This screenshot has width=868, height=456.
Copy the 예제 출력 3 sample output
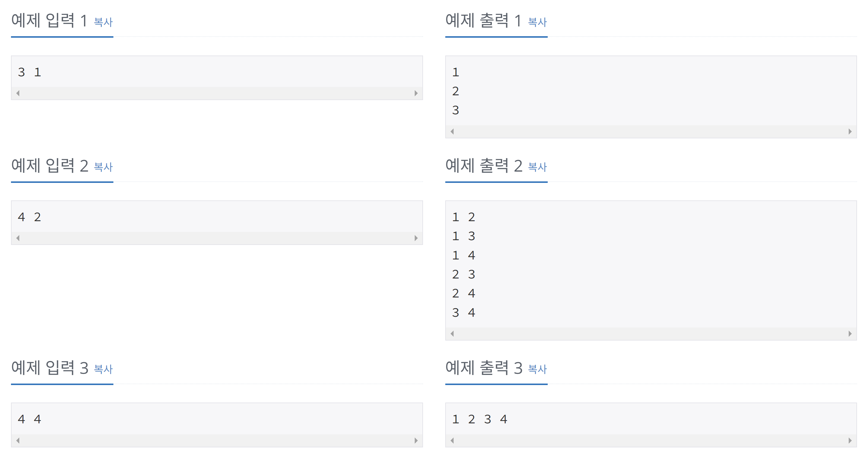point(538,370)
